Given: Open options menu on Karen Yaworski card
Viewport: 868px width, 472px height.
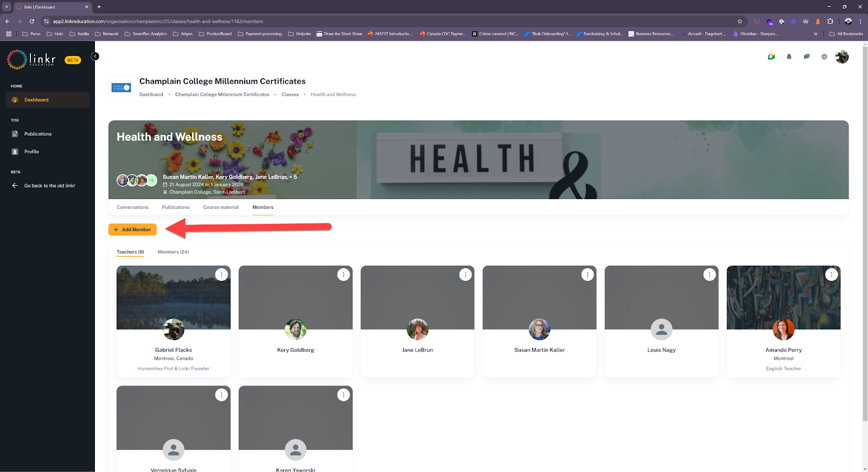Looking at the screenshot, I should coord(343,395).
